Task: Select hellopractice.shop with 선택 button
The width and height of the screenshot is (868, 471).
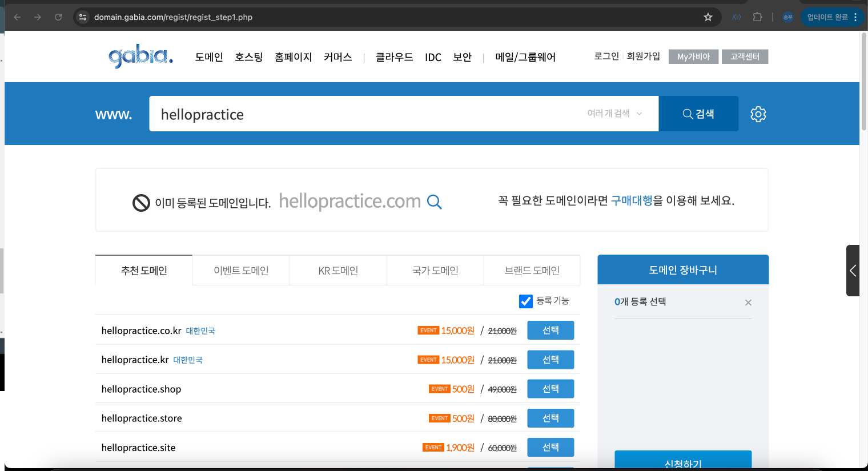Action: [x=550, y=389]
